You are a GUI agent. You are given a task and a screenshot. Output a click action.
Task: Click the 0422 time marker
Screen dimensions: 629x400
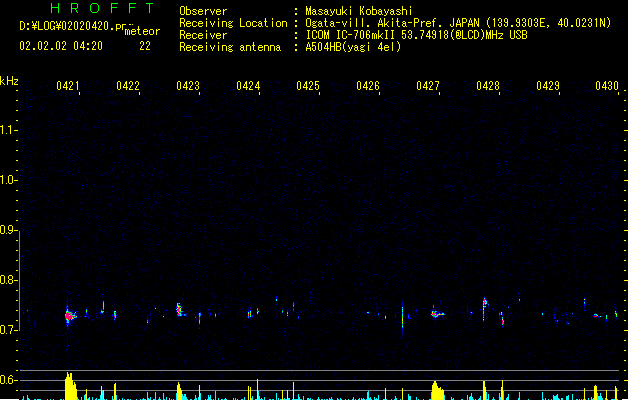click(128, 86)
